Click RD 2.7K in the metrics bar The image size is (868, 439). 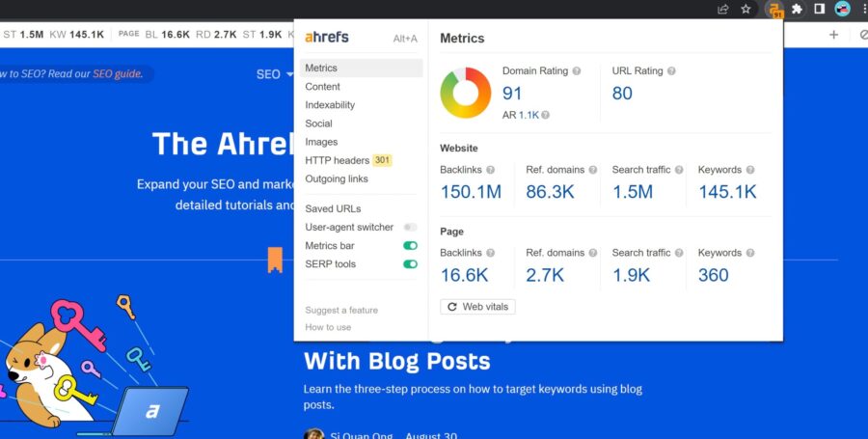(216, 35)
